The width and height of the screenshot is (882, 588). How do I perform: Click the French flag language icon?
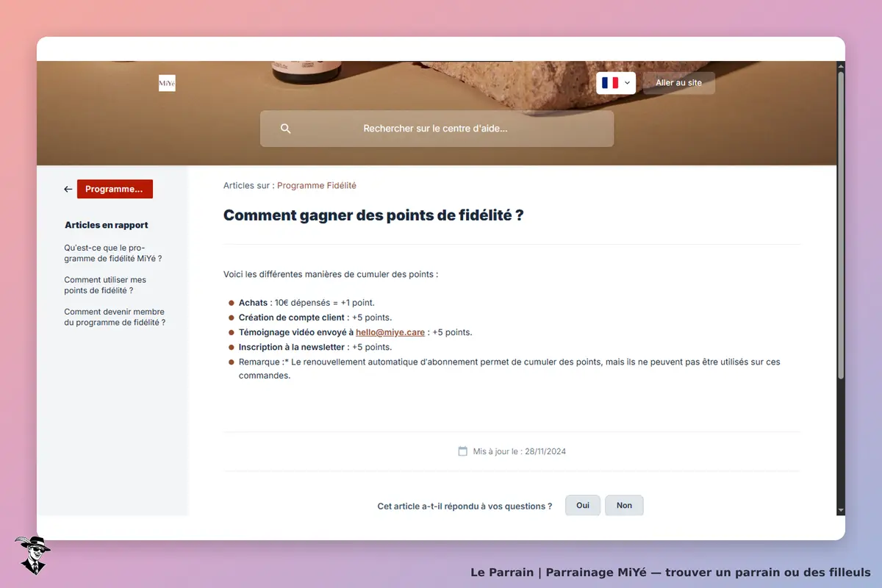pyautogui.click(x=610, y=83)
